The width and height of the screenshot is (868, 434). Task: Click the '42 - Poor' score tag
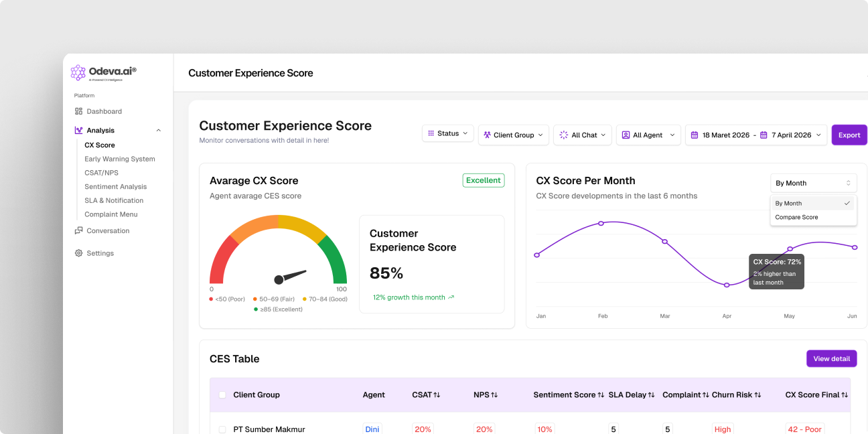[804, 429]
